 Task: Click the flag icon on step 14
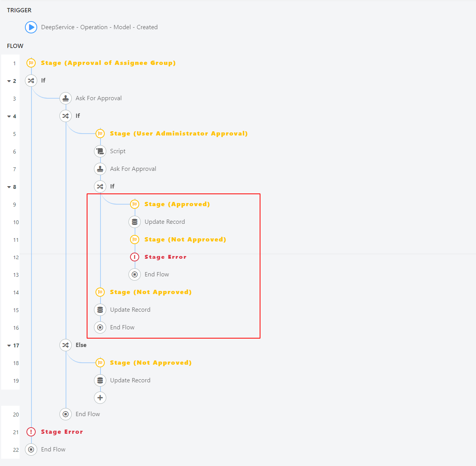pos(100,292)
